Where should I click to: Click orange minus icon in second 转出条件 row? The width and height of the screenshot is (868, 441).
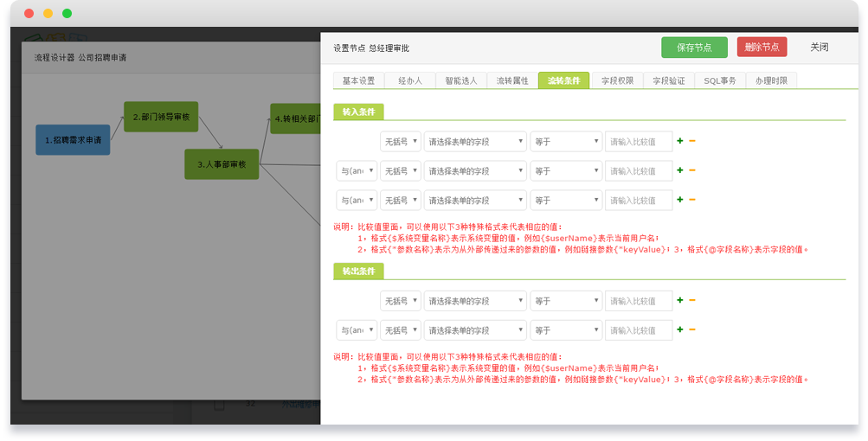pos(691,329)
